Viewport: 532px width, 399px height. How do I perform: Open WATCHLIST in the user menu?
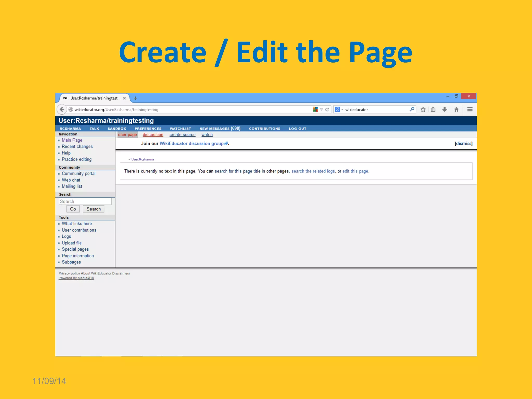click(x=180, y=129)
